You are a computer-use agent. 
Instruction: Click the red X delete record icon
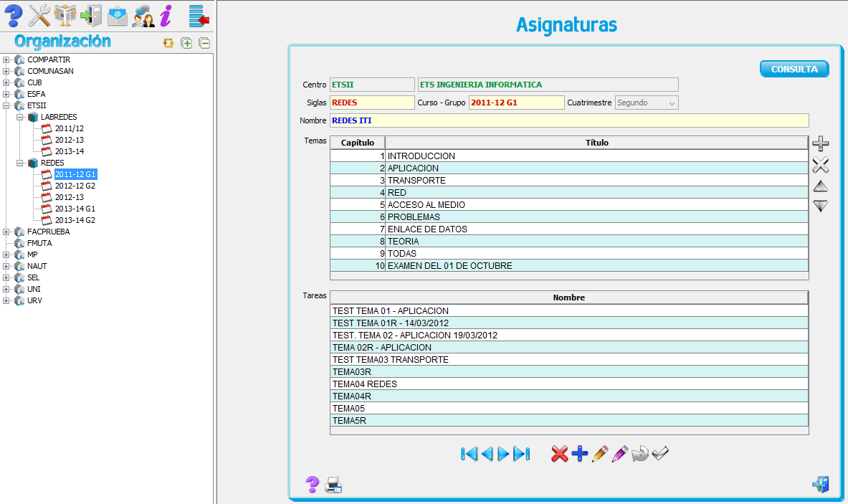(560, 454)
